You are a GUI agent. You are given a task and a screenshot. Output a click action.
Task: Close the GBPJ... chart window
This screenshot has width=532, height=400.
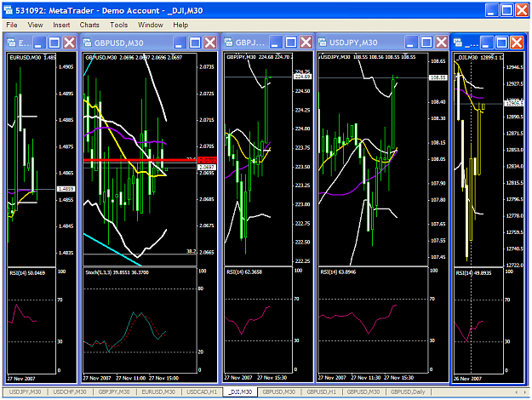click(306, 43)
